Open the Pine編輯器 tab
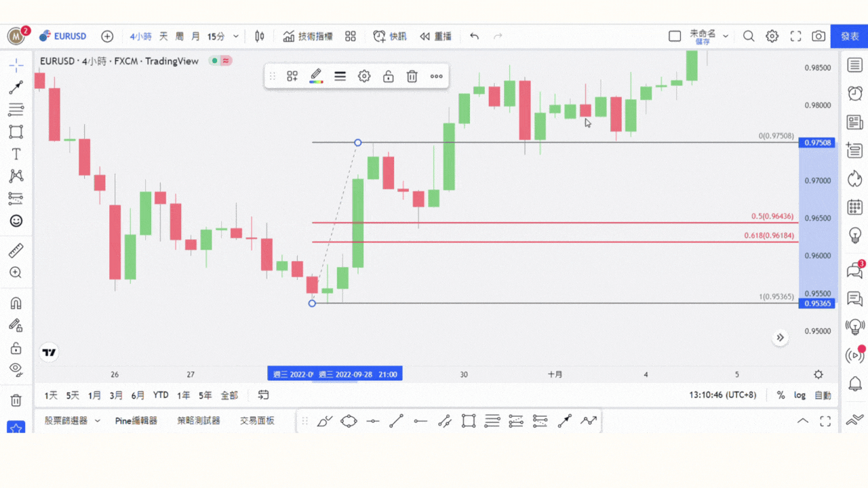The height and width of the screenshot is (488, 868). pos(136,421)
